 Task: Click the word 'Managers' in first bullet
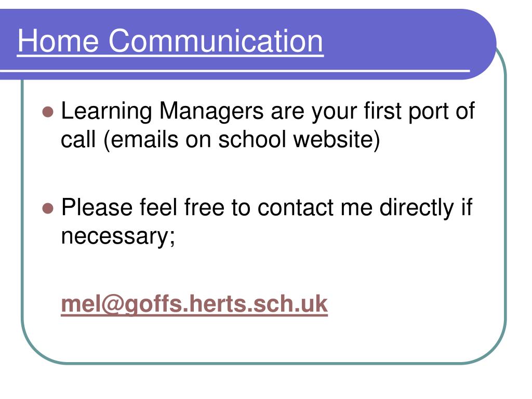pos(211,112)
